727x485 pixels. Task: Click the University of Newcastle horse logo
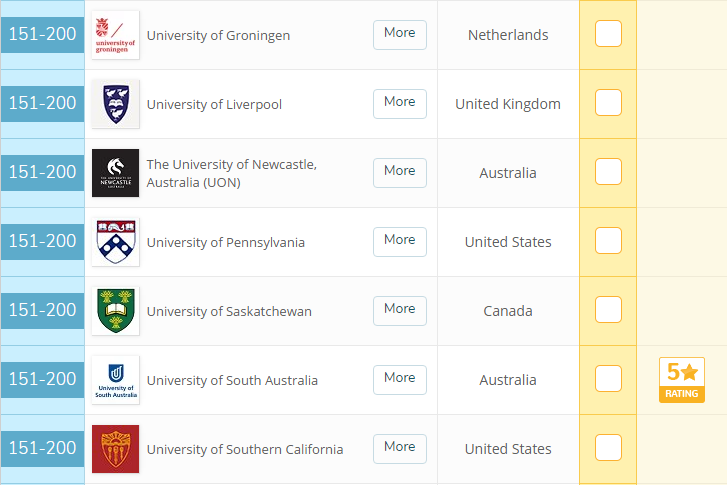(x=115, y=173)
